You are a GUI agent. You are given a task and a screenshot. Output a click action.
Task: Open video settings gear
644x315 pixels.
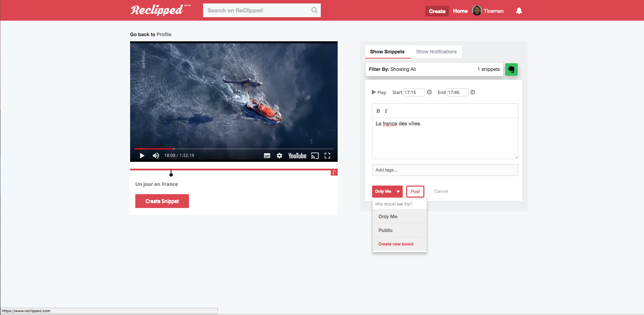pos(279,156)
